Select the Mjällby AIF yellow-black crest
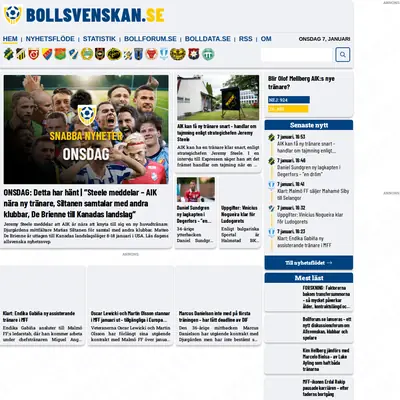Image resolution: width=400 pixels, height=400 pixels. pos(178,54)
